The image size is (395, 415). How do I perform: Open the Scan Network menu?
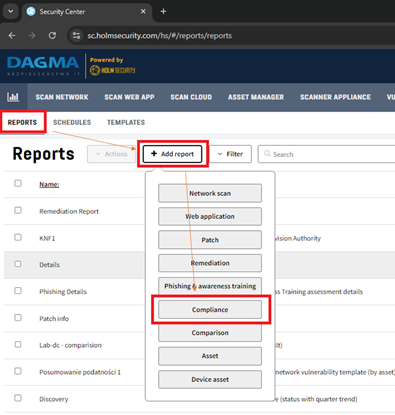62,97
